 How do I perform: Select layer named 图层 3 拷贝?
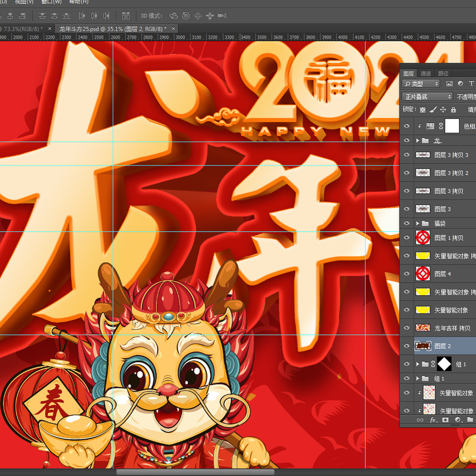coord(448,191)
